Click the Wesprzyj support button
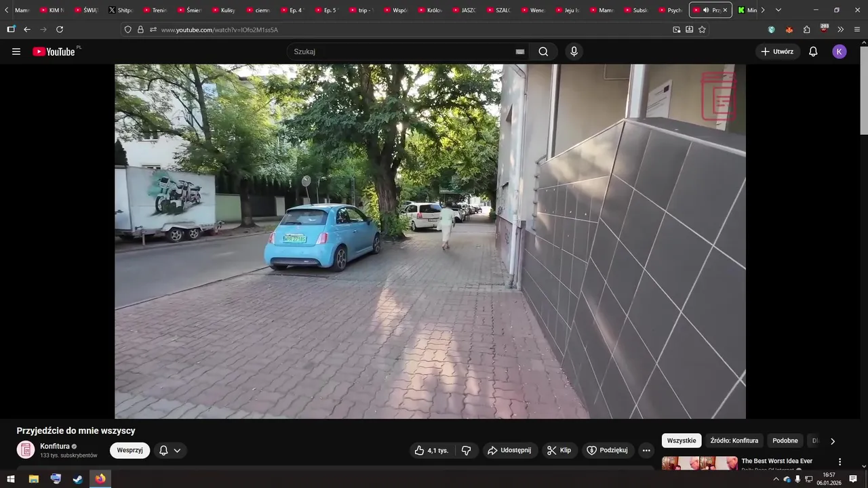Screen dimensions: 868x488 coord(130,450)
